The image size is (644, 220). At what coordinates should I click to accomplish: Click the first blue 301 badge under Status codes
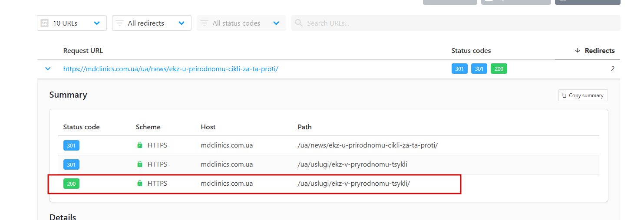point(459,69)
